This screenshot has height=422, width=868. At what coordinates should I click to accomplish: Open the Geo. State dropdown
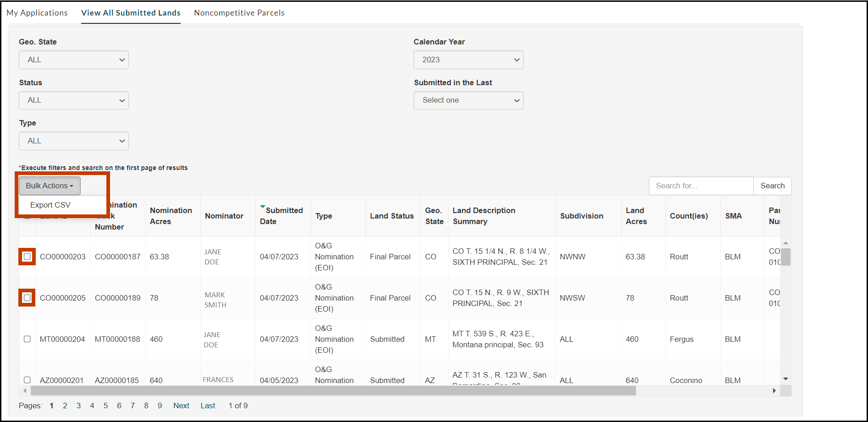(x=74, y=60)
